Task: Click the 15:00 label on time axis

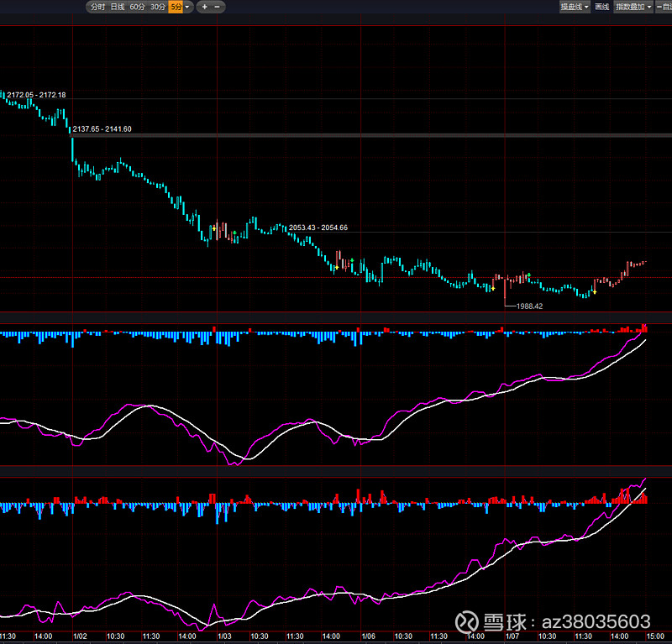Action: (655, 636)
